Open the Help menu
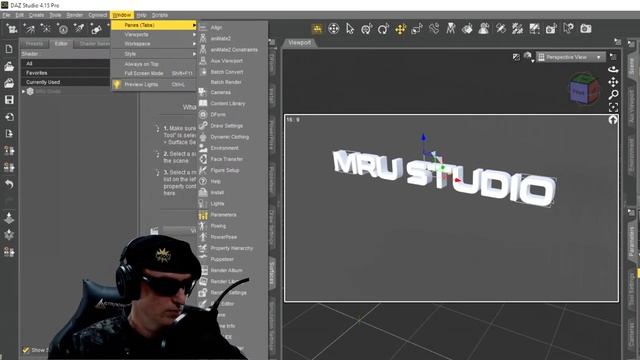640x360 pixels. point(141,15)
